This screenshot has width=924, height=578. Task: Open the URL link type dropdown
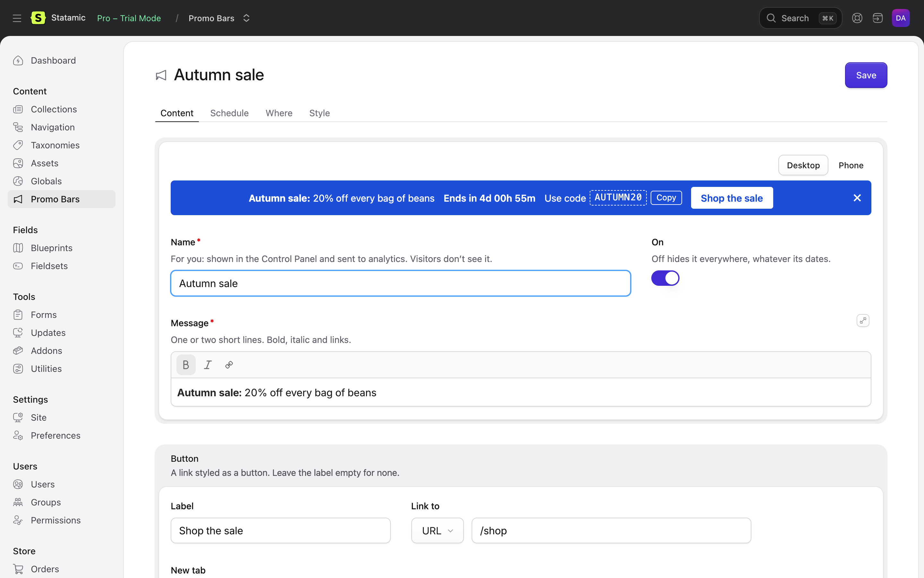[437, 530]
